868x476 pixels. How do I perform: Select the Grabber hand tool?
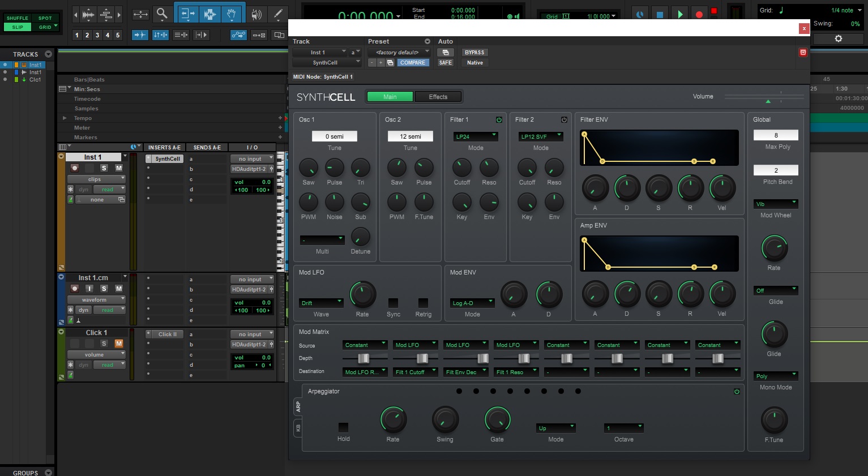[x=232, y=14]
